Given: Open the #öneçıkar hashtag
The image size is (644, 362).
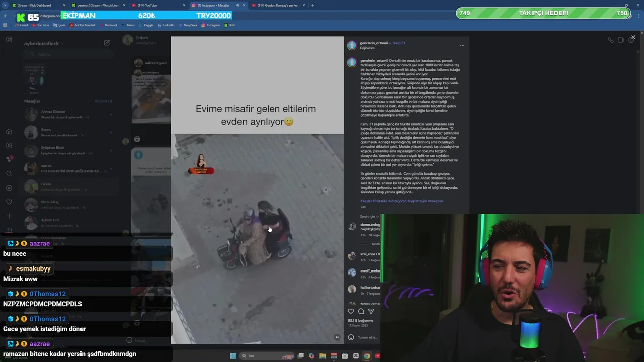Looking at the screenshot, I should click(x=436, y=201).
